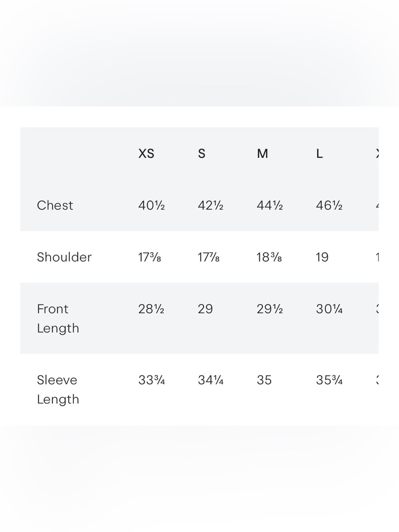This screenshot has height=532, width=399.
Task: Click the Chest row label
Action: [x=55, y=205]
